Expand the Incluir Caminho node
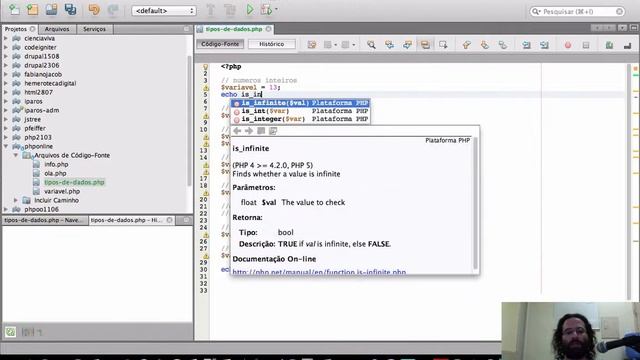 click(x=16, y=200)
